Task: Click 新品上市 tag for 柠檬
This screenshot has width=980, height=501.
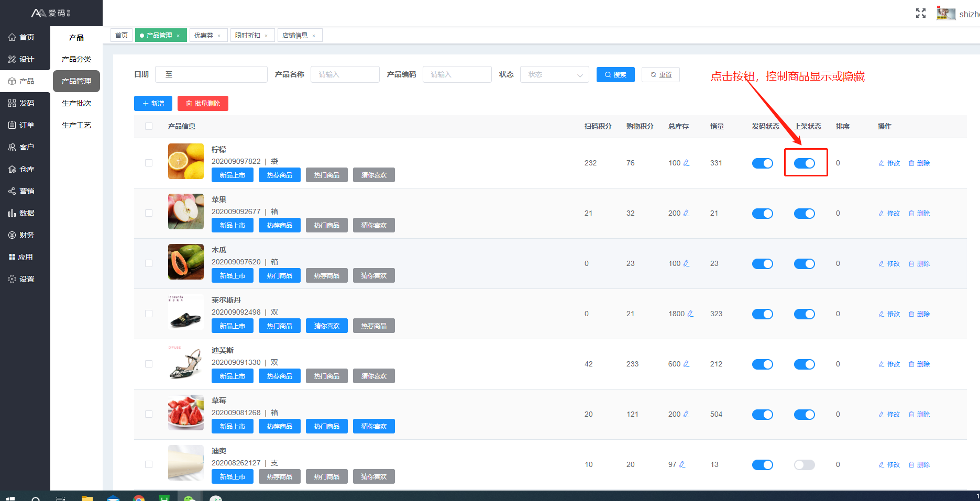Action: click(233, 175)
